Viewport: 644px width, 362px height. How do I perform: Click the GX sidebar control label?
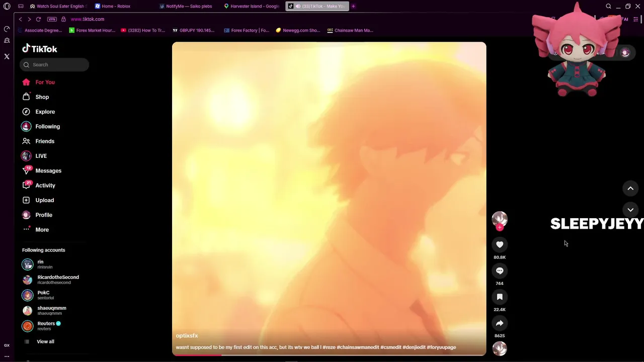click(x=7, y=345)
